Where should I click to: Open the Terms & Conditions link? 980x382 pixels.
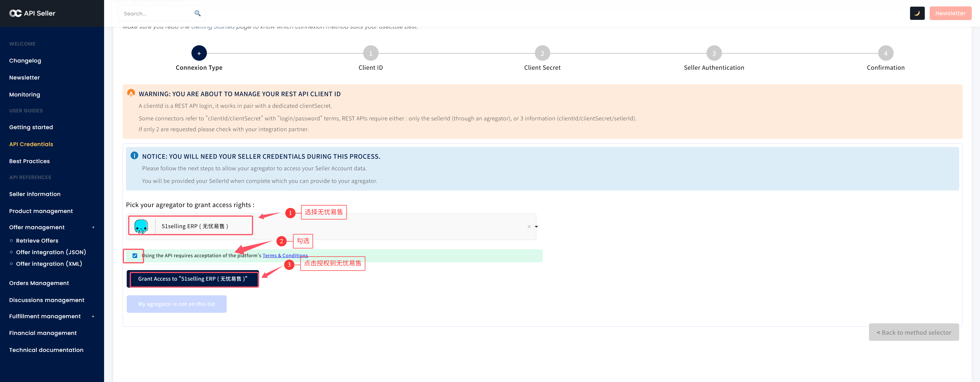tap(285, 255)
